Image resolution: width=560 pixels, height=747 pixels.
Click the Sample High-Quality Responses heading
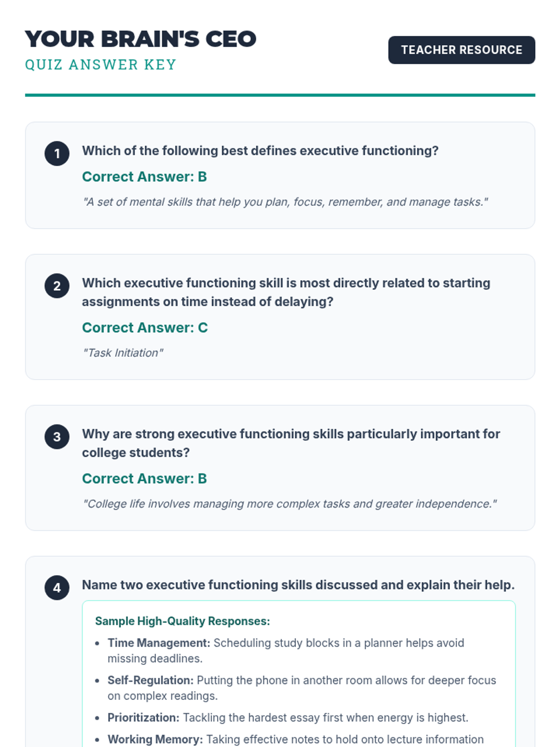[x=182, y=621]
